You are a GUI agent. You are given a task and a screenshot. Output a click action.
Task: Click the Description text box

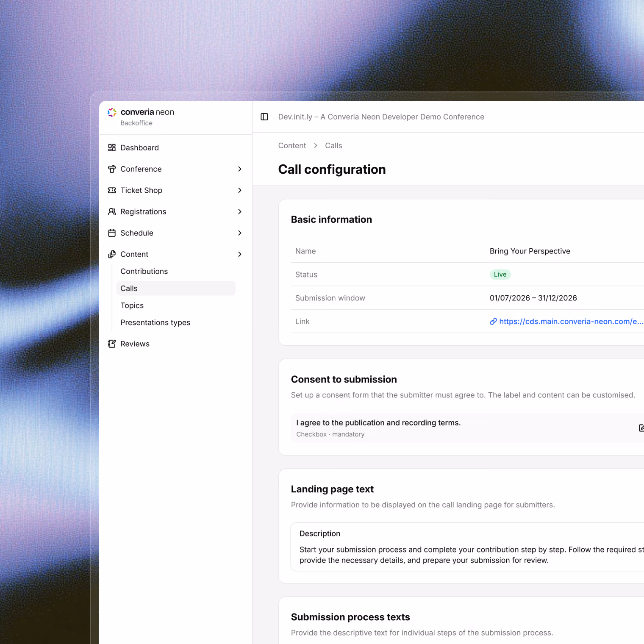tap(467, 547)
